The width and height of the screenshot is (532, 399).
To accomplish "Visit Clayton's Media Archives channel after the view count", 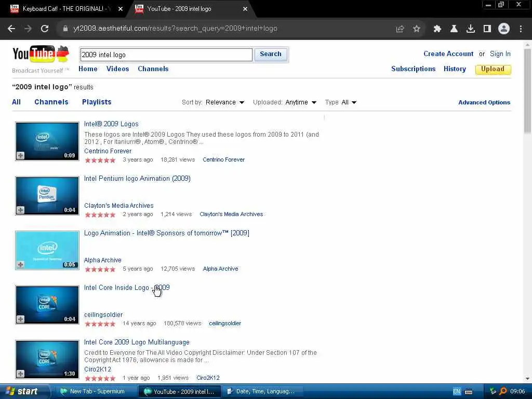I will tap(231, 215).
